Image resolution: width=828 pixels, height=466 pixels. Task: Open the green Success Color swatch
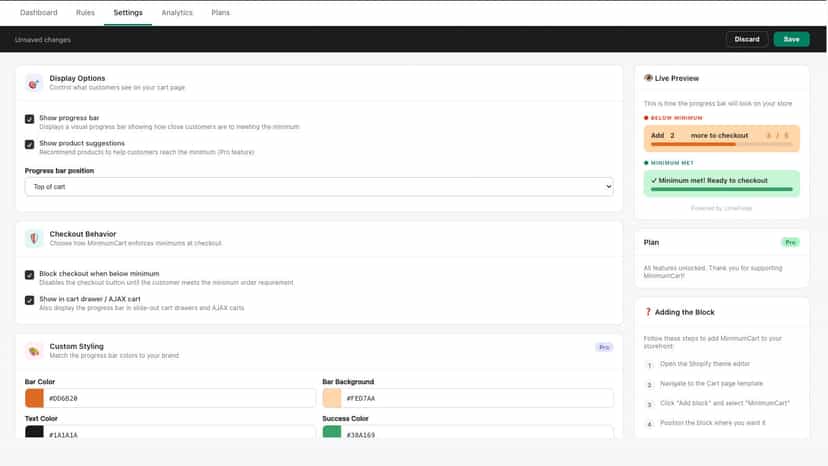coord(332,432)
